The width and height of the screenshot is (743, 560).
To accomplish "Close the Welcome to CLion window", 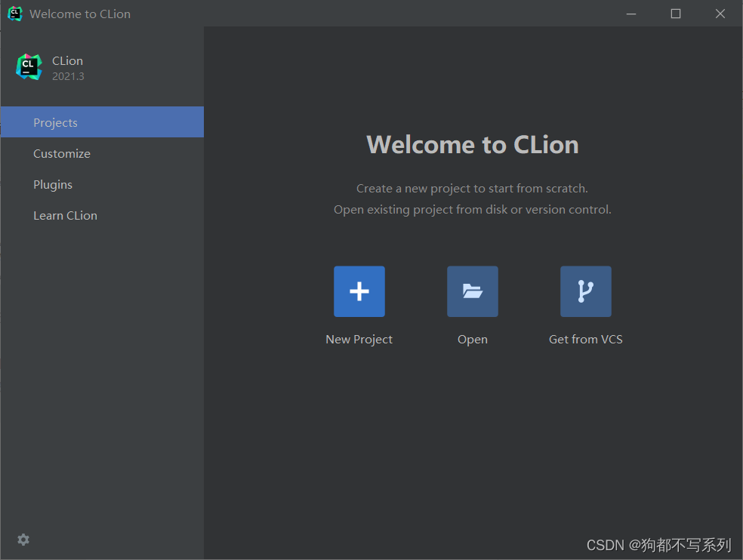I will 720,14.
